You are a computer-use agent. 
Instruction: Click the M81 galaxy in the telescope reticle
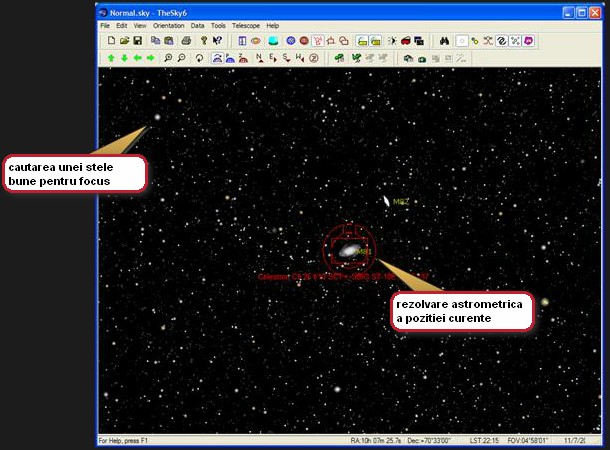(x=349, y=251)
